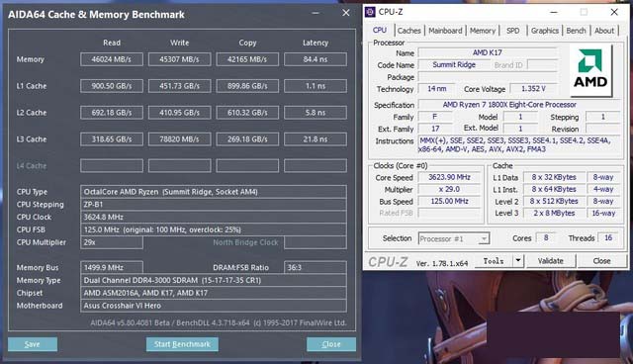Select the About tab in CPU-Z
Screen dimensions: 633x364
tap(604, 31)
